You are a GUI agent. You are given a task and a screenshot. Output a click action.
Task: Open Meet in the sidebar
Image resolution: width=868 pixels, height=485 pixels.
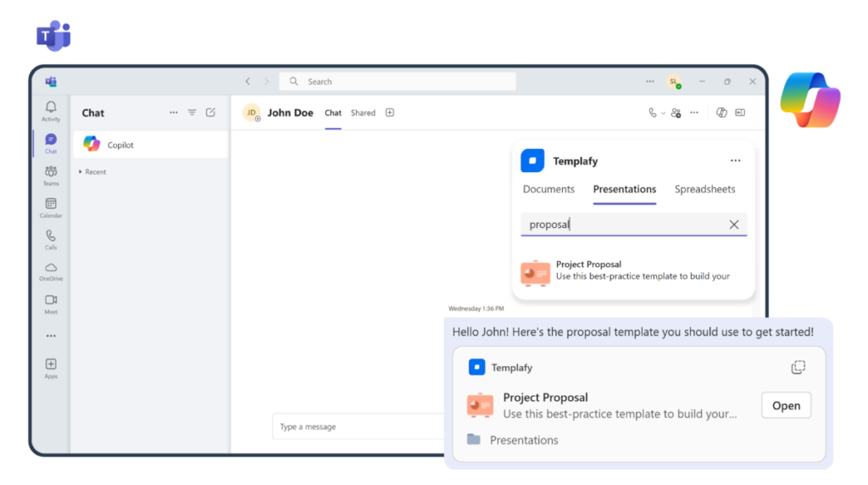click(51, 304)
